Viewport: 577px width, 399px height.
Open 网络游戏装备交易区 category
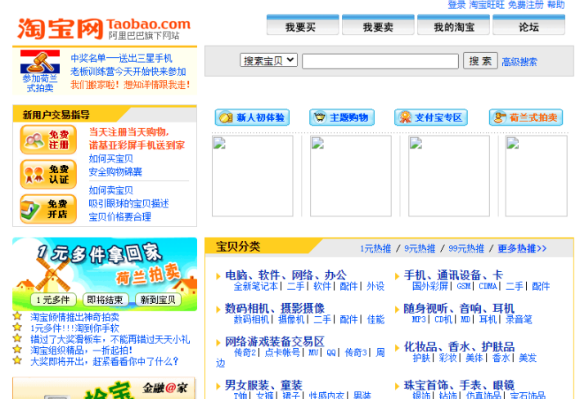[x=275, y=341]
